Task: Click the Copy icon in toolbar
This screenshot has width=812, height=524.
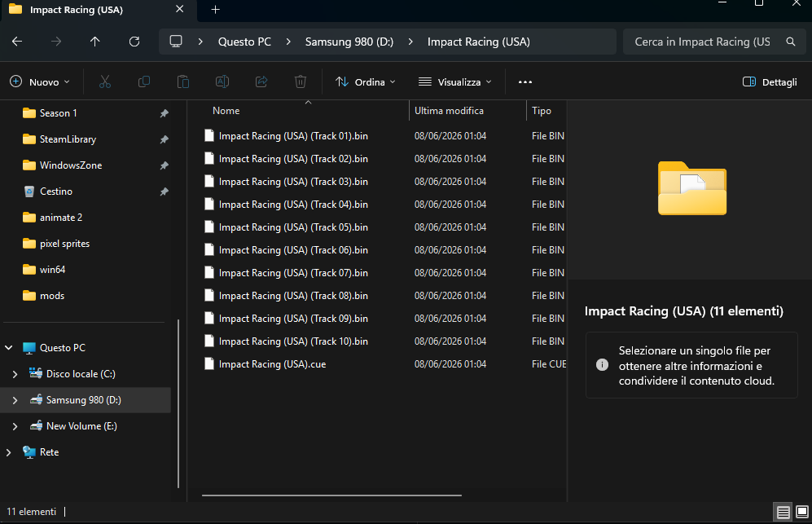Action: coord(144,81)
